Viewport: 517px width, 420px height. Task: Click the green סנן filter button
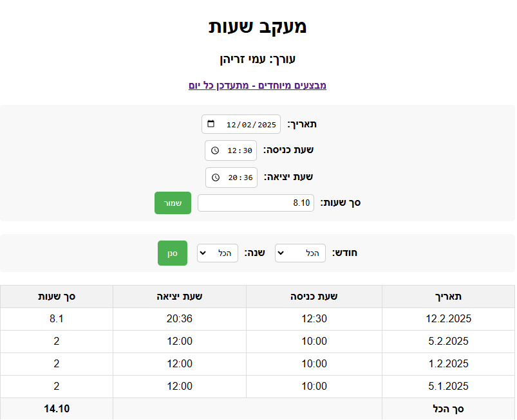(173, 253)
